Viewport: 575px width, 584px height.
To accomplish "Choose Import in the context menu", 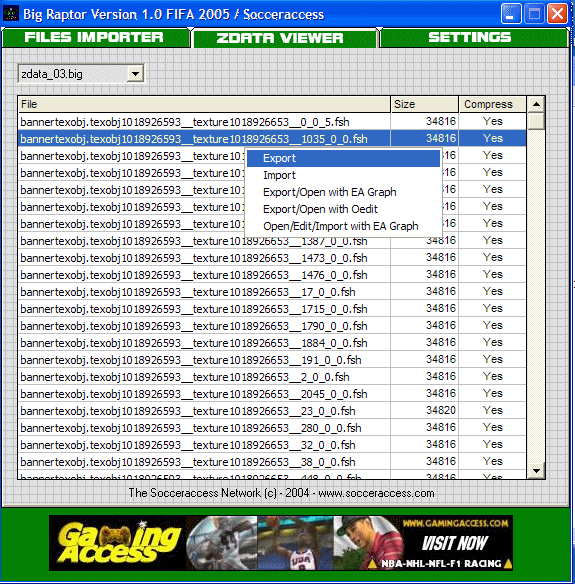I will pyautogui.click(x=343, y=175).
